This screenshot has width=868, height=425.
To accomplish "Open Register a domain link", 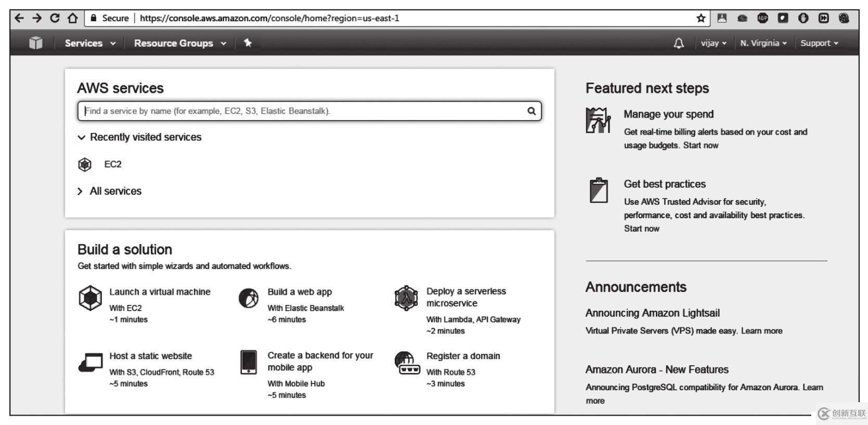I will 463,356.
